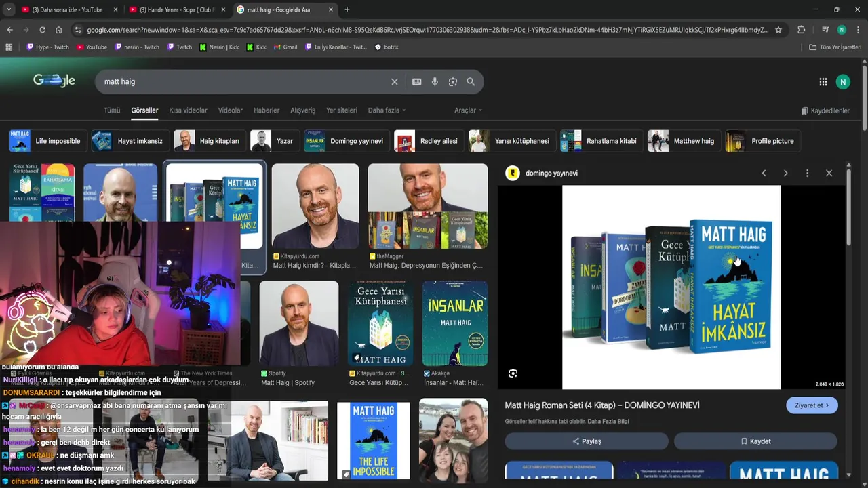
Task: Switch to the Alışveriş tab
Action: point(303,110)
